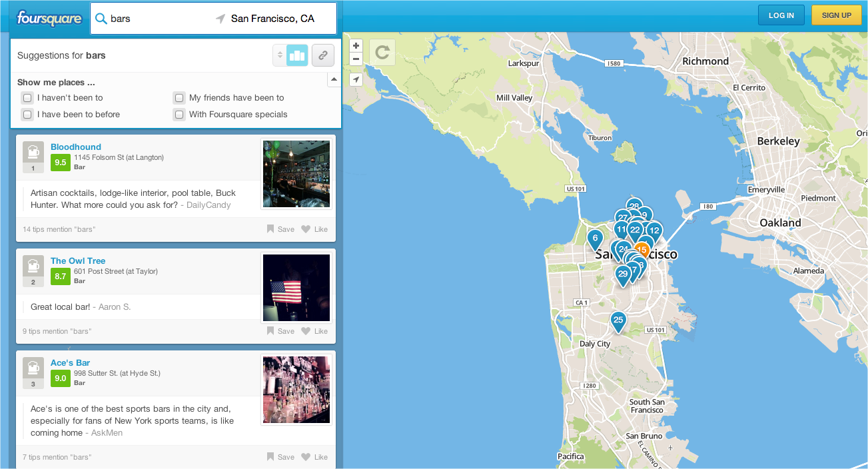Screen dimensions: 868x469
Task: Zoom out on the map
Action: 356,59
